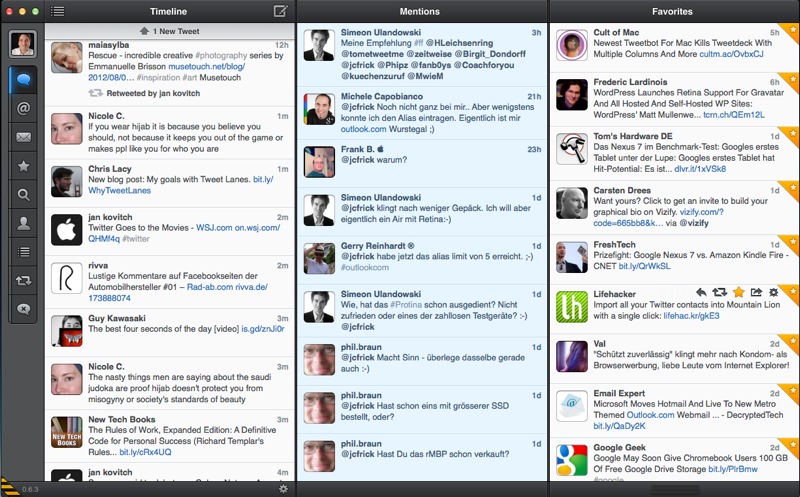Click Tom's Hardware DE hammer avatar
800x497 pixels.
tap(571, 148)
